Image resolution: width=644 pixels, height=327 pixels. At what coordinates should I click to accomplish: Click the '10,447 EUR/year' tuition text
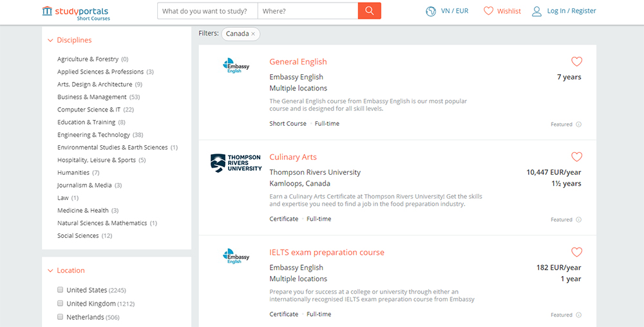(x=554, y=172)
